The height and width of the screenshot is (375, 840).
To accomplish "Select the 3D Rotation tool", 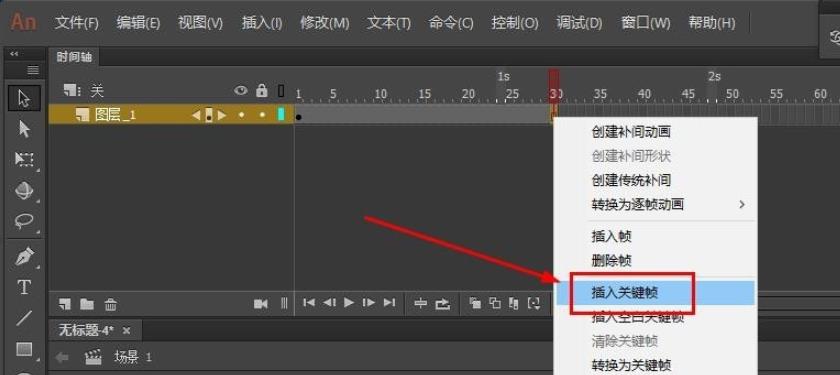I will tap(24, 191).
